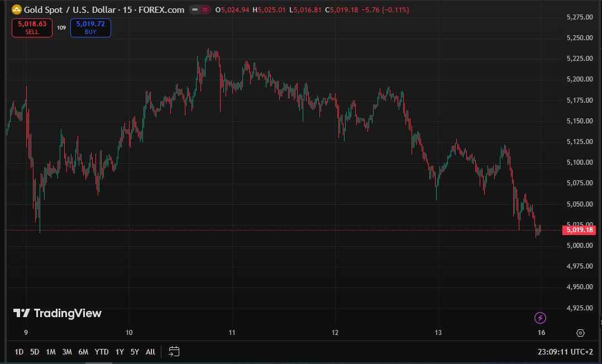602x364 pixels.
Task: Click the purple lightning bolt icon
Action: tap(540, 318)
